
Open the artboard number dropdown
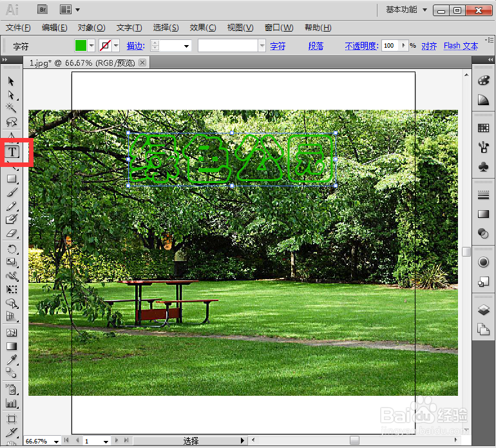[106, 441]
